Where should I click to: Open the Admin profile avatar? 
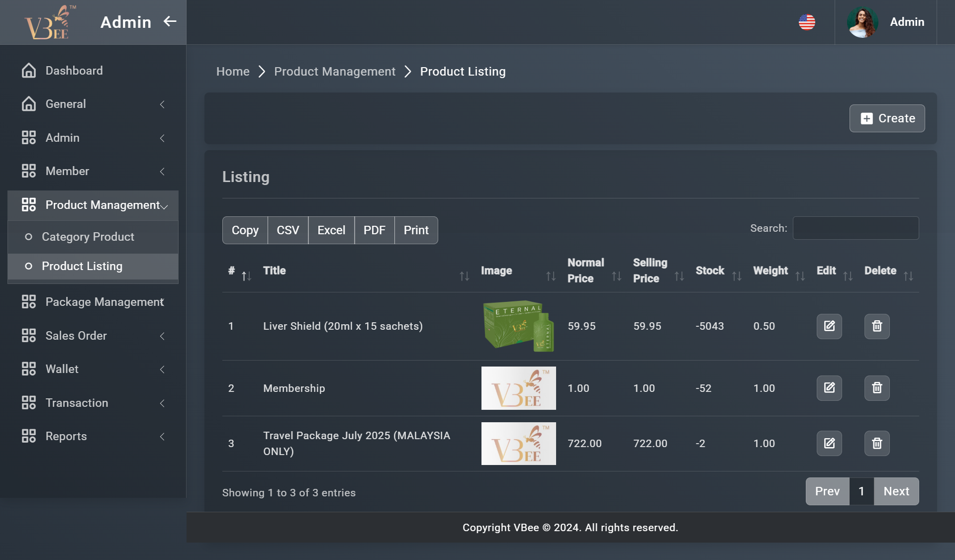click(862, 22)
